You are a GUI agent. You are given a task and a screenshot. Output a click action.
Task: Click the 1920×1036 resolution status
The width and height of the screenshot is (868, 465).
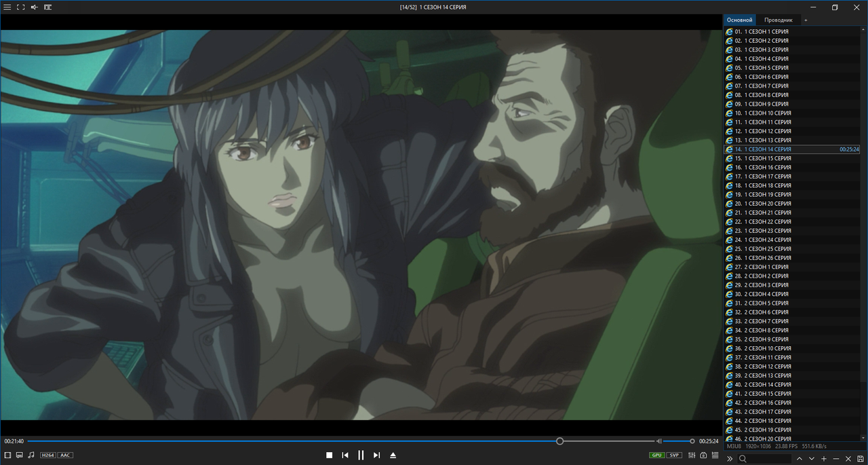click(757, 447)
